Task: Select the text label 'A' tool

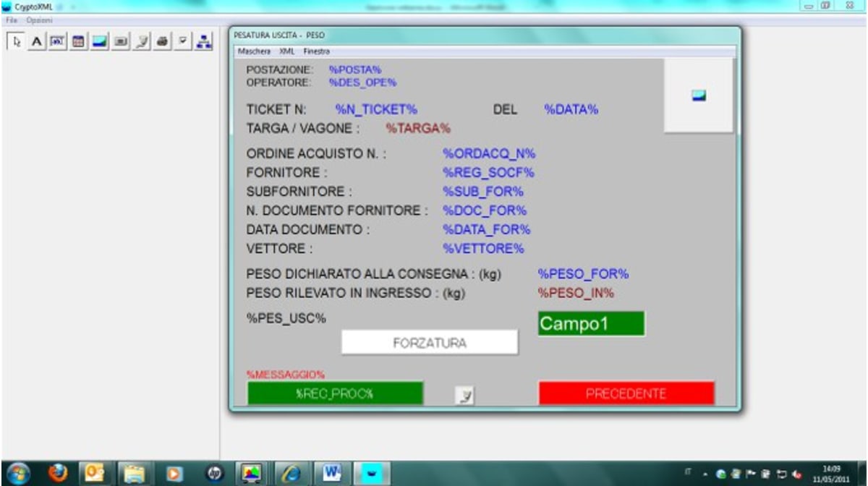Action: [x=35, y=42]
